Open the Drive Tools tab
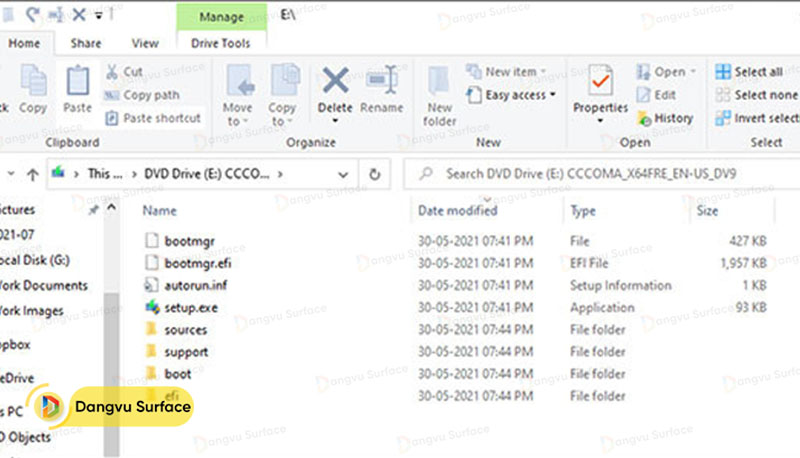The width and height of the screenshot is (800, 458). tap(220, 43)
